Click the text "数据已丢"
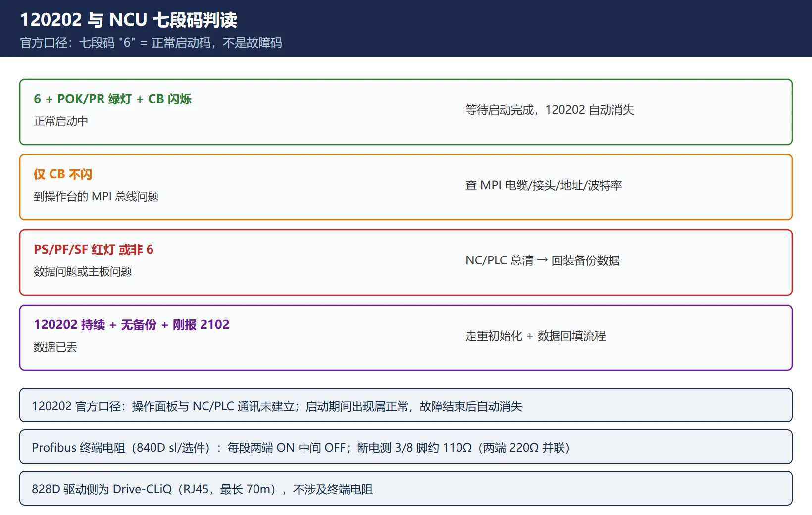 point(55,347)
